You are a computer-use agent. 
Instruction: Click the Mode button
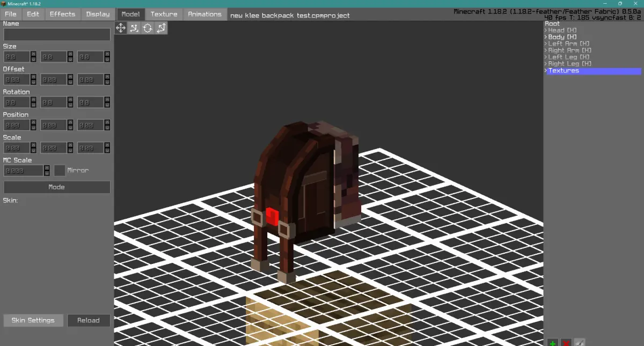tap(57, 187)
